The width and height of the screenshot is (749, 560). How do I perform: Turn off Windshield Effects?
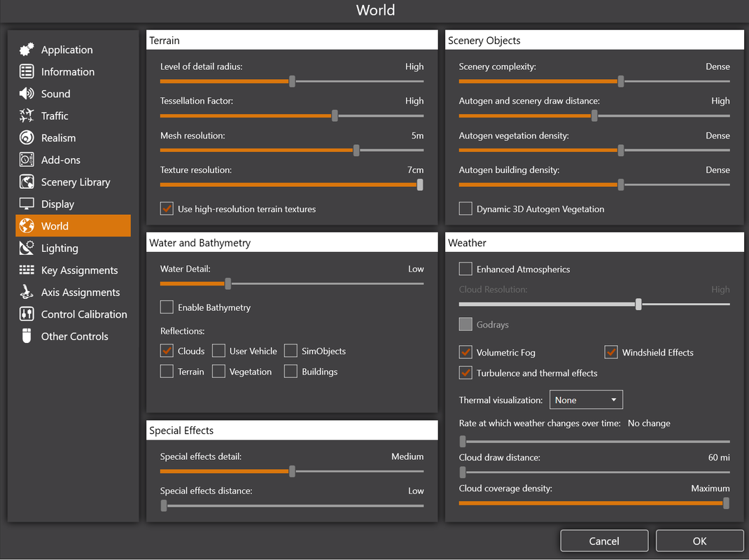(611, 352)
